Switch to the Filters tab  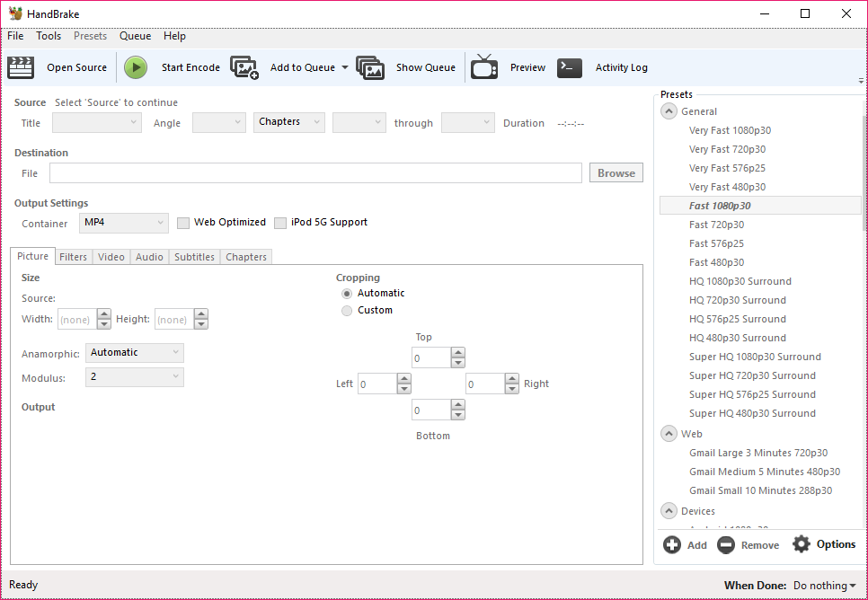pyautogui.click(x=73, y=257)
